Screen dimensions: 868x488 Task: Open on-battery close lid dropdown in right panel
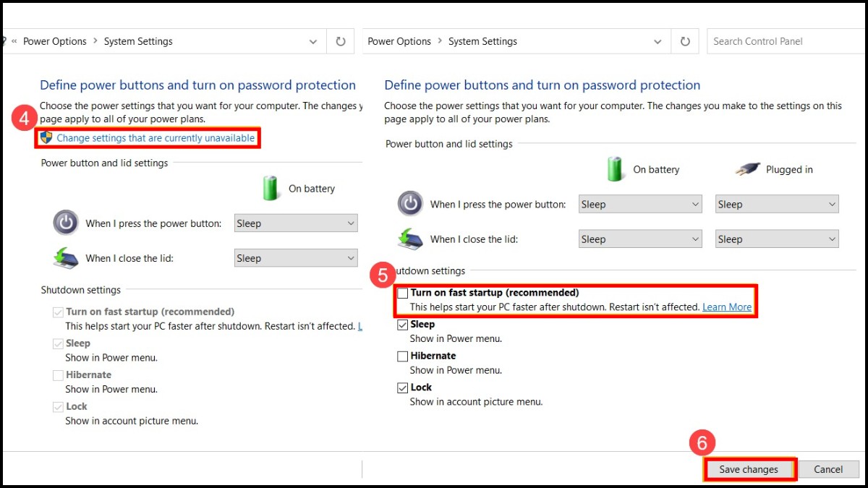(640, 239)
